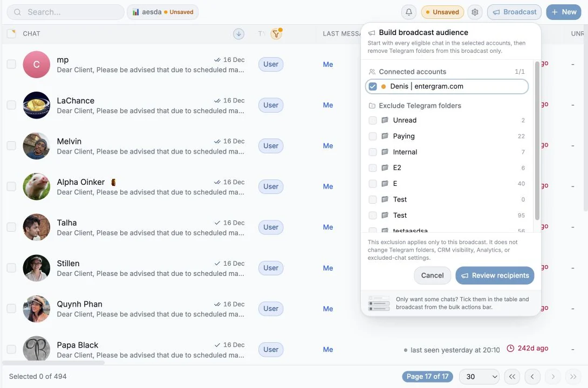Viewport: 588px width, 388px height.
Task: Click the Unsaved status pill in the toolbar
Action: click(x=442, y=12)
